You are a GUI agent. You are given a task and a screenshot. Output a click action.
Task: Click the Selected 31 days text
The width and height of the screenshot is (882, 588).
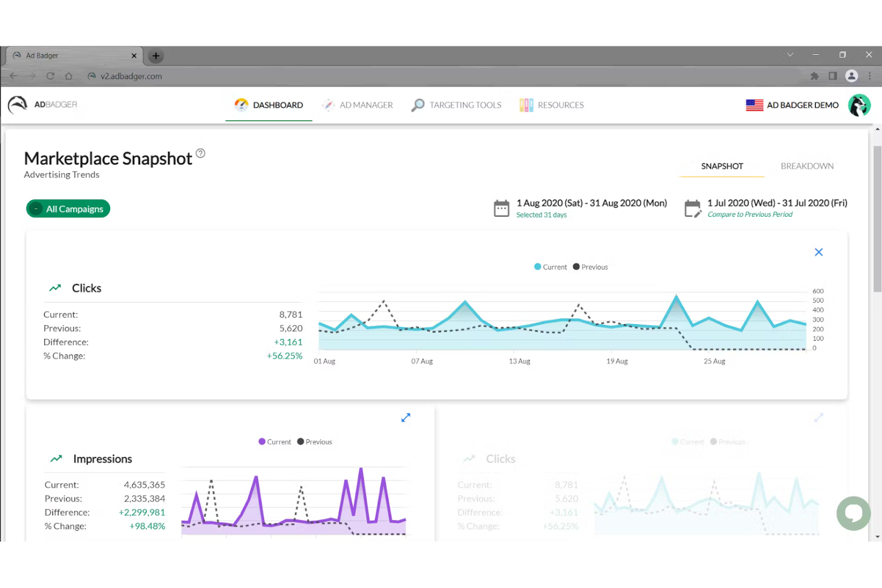(541, 215)
